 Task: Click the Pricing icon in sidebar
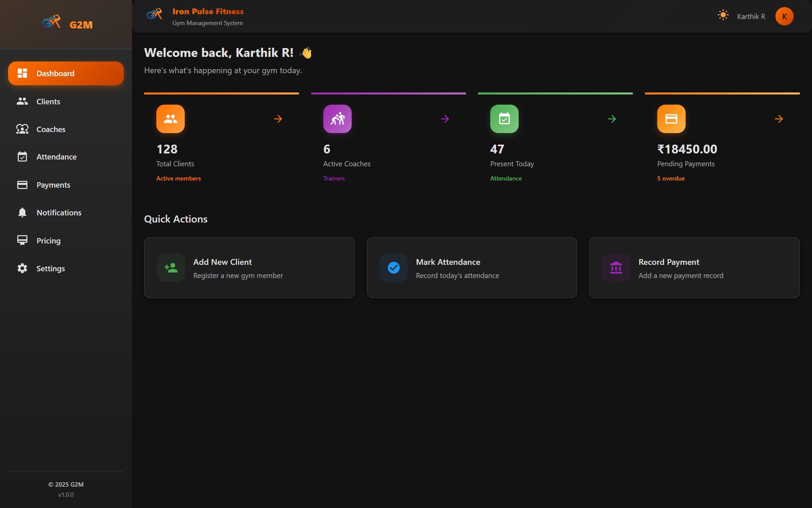tap(22, 240)
